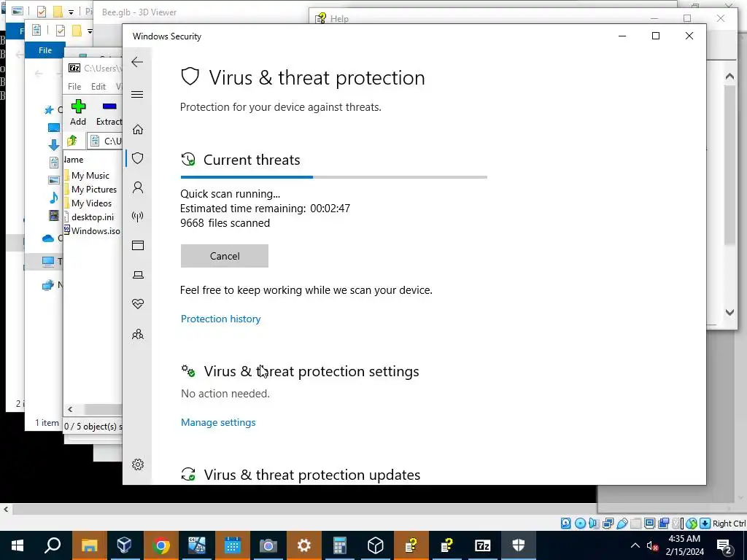Open Home in Windows Security sidebar
Viewport: 747px width, 560px height.
coord(138,130)
